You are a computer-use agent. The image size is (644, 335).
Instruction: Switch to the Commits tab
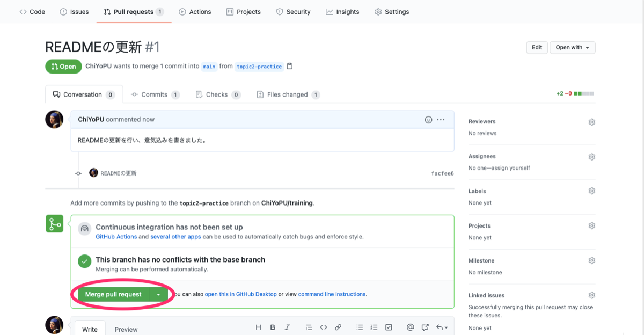pos(155,94)
